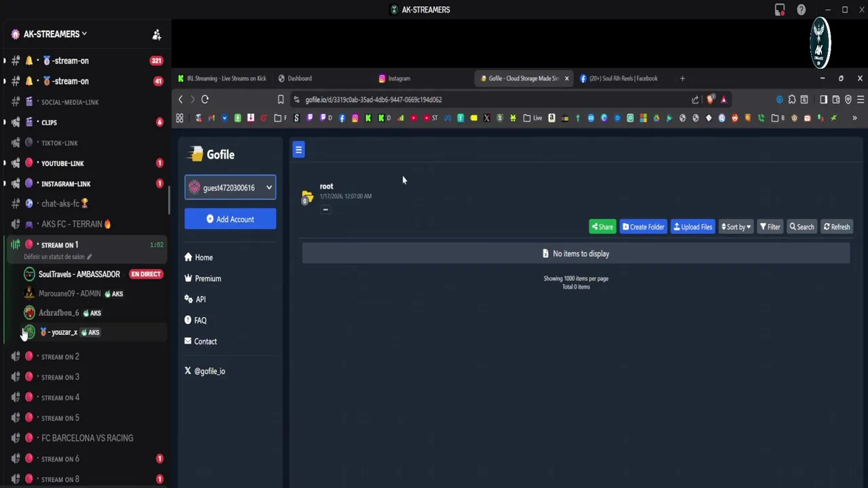Select SoulTravels - AMBASSADOR in voice channel
Screen dimensions: 868x488
[93, 274]
